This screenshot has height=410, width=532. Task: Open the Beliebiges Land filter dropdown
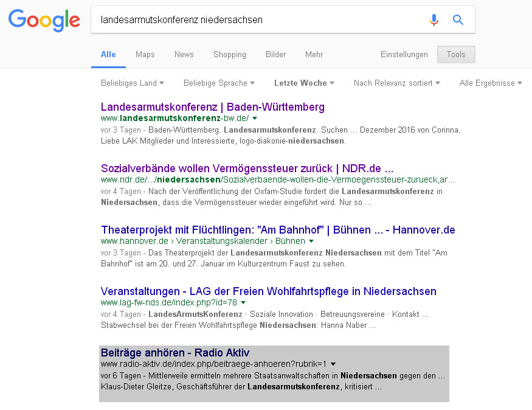[132, 83]
